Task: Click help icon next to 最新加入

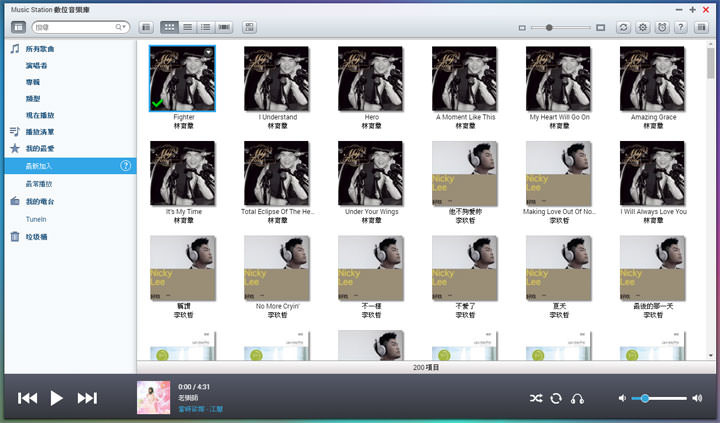Action: point(126,166)
